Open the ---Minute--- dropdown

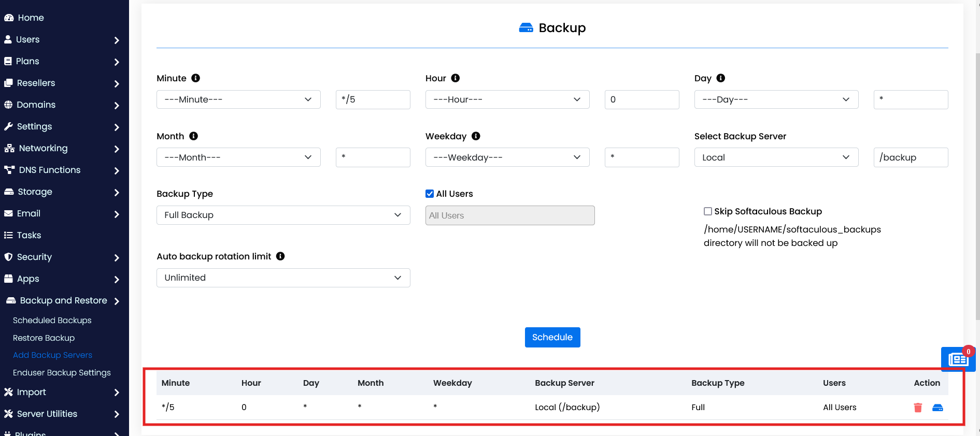click(238, 99)
